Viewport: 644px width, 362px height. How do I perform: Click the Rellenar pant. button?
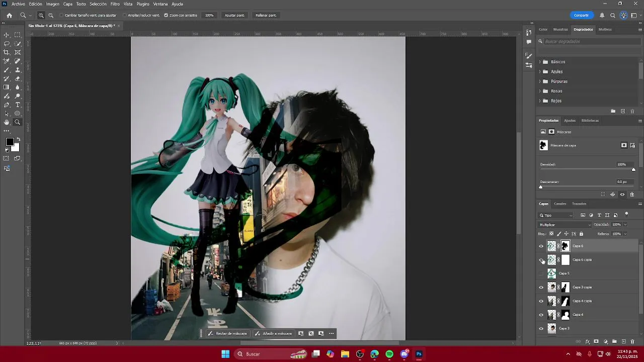click(x=266, y=15)
